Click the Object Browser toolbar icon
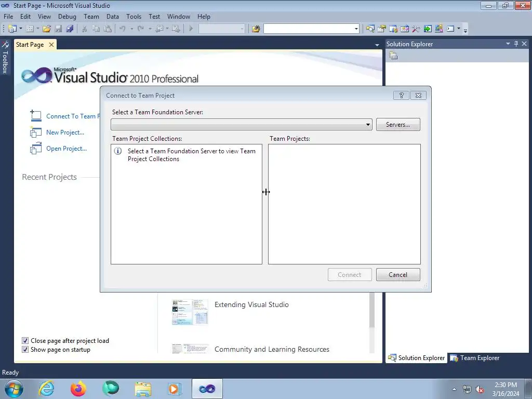The width and height of the screenshot is (532, 399). [x=404, y=29]
